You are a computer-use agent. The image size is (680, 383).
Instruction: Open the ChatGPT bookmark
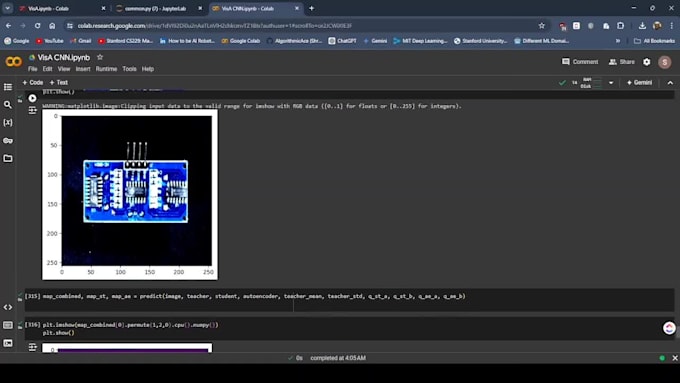tap(342, 41)
